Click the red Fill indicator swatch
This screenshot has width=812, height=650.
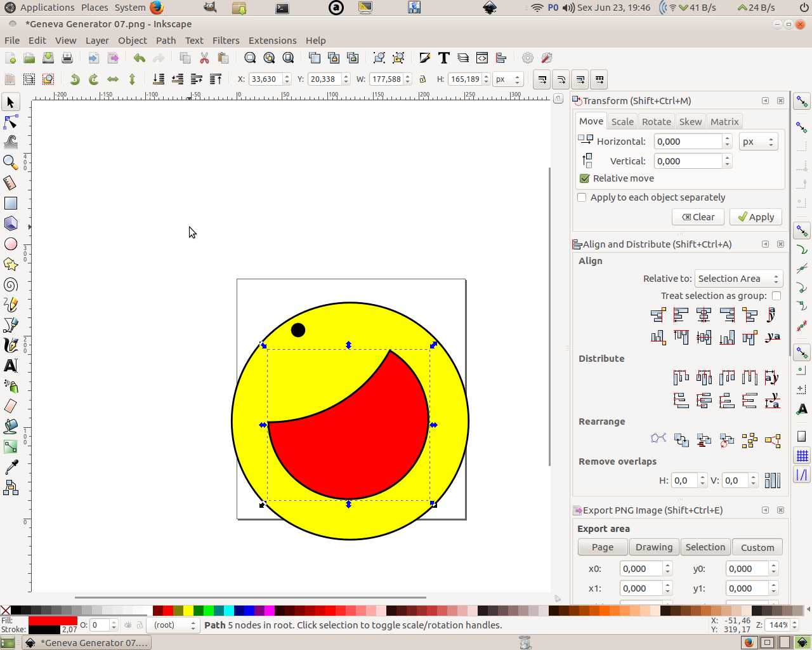[x=53, y=621]
